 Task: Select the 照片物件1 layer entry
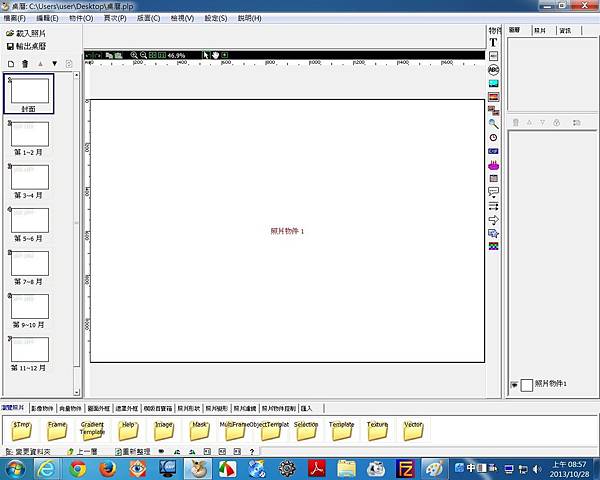click(551, 384)
